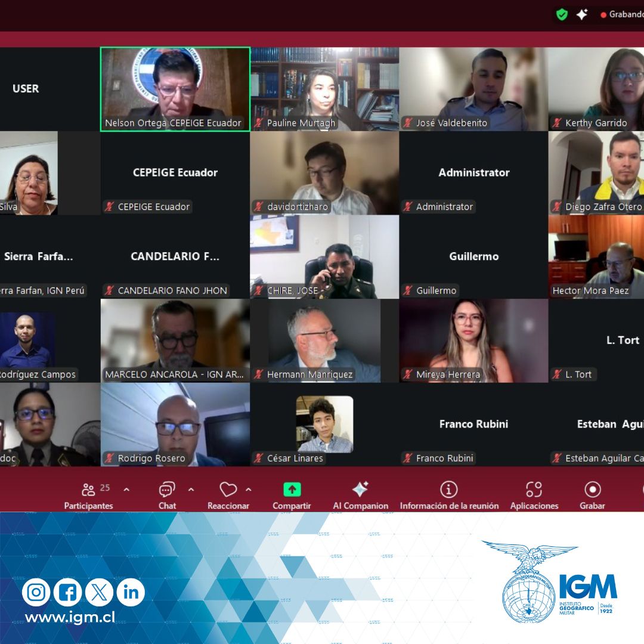Open the Chat panel icon

[167, 490]
